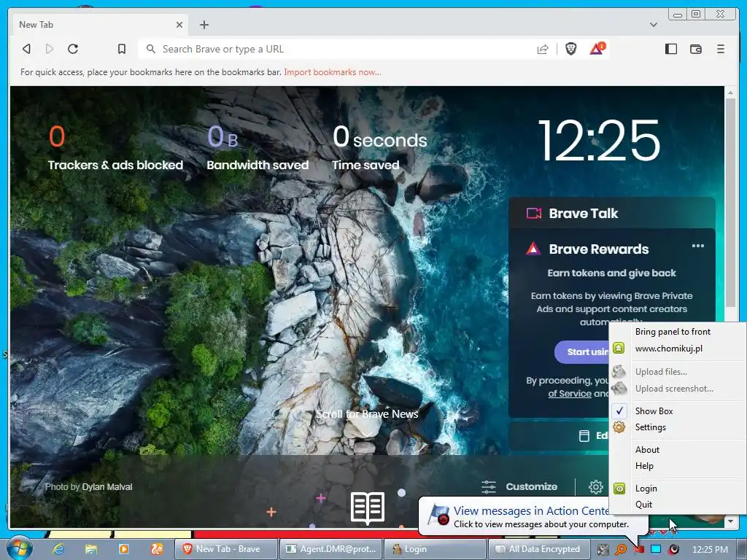Go back using the browser back arrow
The width and height of the screenshot is (747, 560).
27,49
